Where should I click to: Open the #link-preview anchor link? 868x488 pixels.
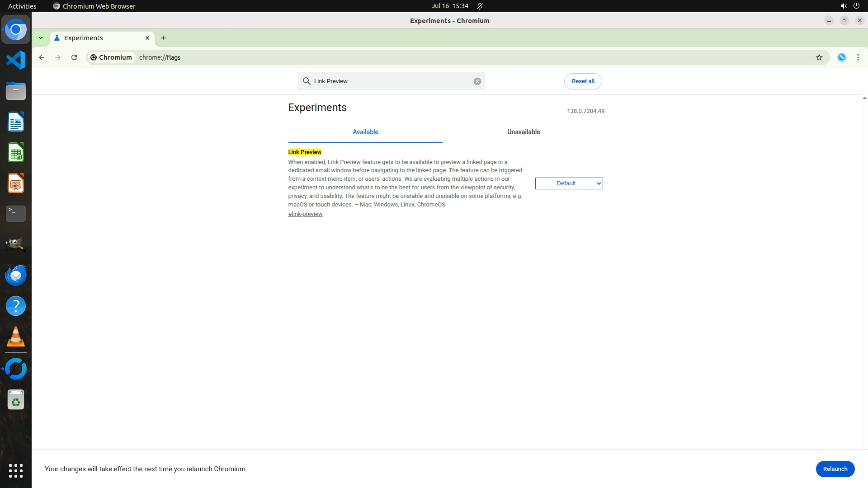[x=305, y=214]
